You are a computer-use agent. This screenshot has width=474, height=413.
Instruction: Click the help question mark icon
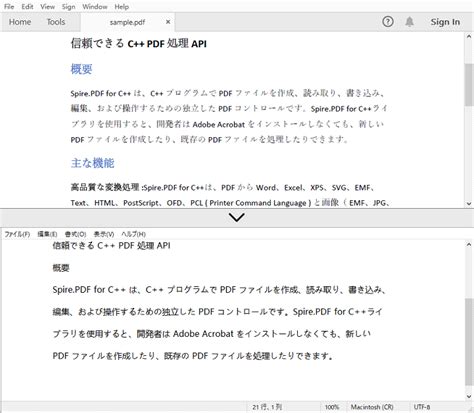coord(388,22)
